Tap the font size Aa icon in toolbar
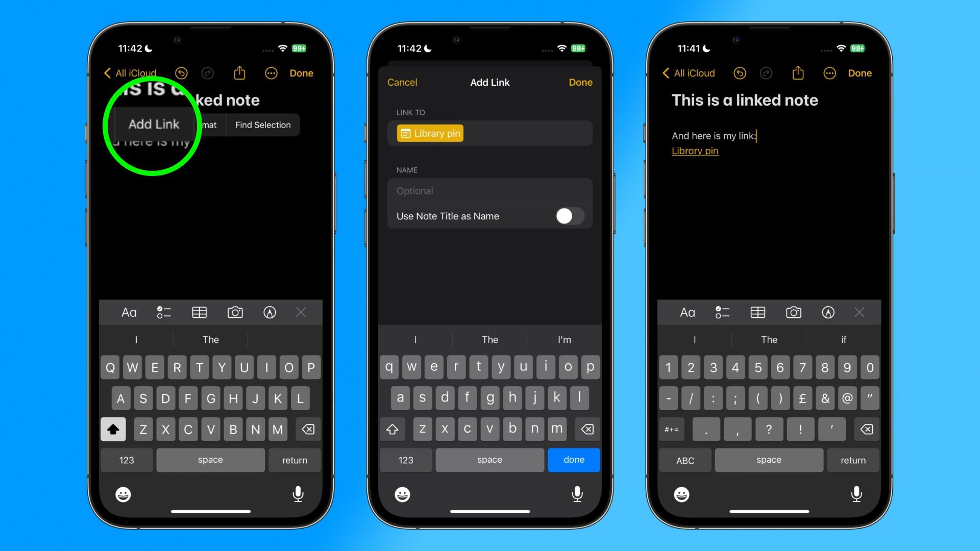The image size is (980, 551). tap(129, 312)
